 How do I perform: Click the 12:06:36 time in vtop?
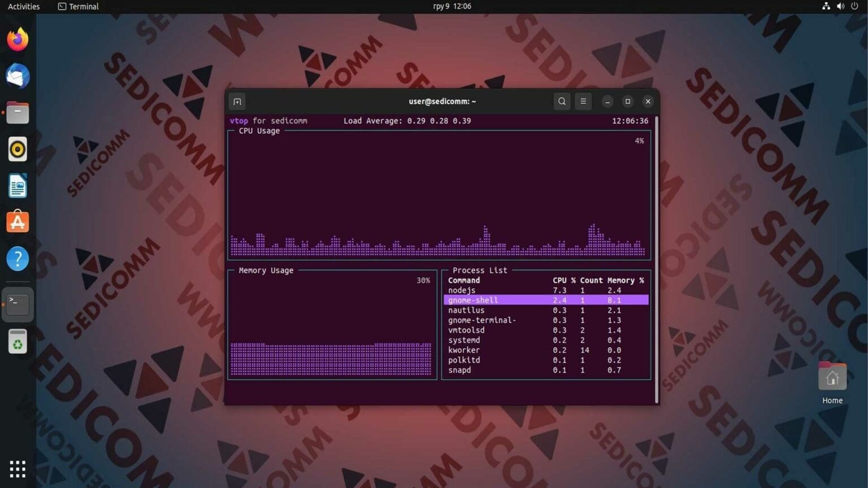pos(630,121)
